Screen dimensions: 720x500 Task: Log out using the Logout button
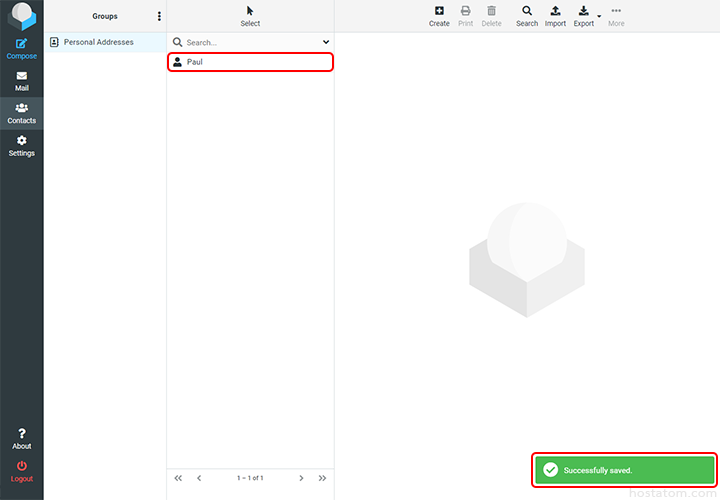[21, 471]
